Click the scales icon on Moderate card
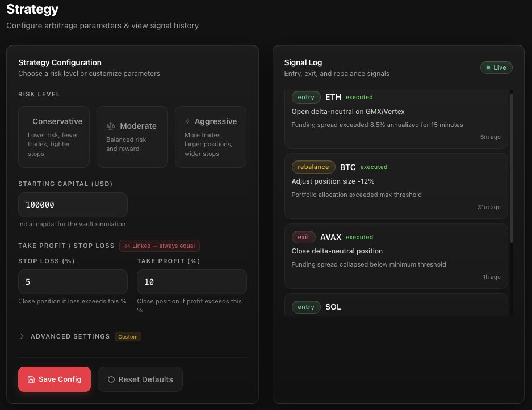Viewport: 532px width, 410px height. 111,126
